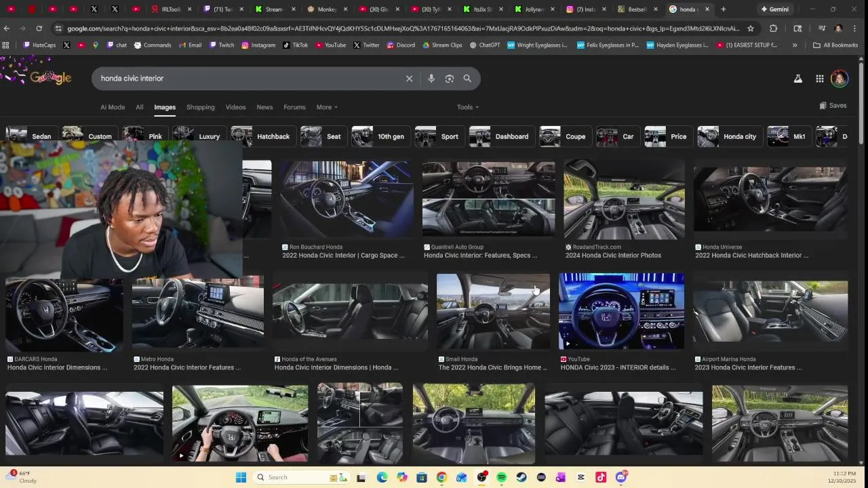Expand the Tools dropdown
This screenshot has width=868, height=488.
click(x=467, y=107)
